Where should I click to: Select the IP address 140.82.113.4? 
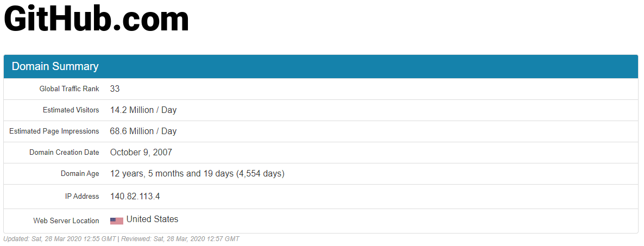click(x=135, y=196)
